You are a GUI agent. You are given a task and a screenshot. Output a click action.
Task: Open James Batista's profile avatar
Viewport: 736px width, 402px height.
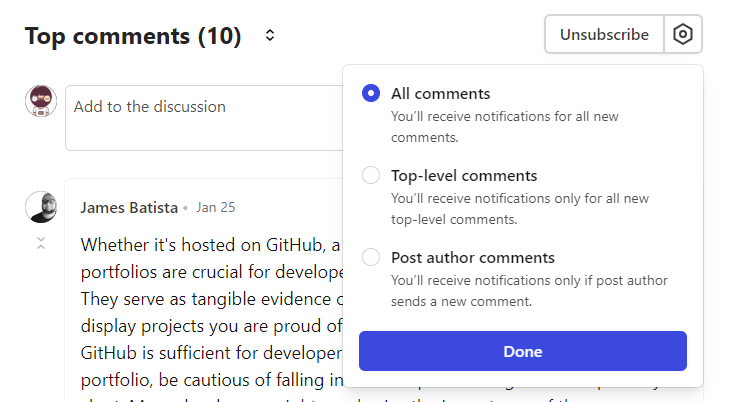[41, 207]
